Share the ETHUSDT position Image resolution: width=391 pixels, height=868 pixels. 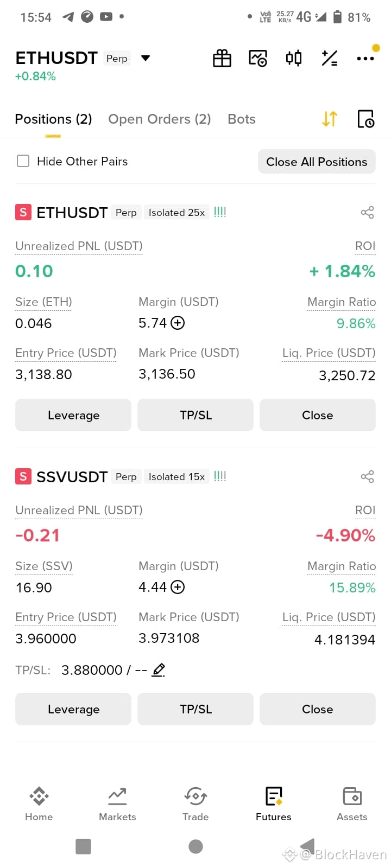368,212
